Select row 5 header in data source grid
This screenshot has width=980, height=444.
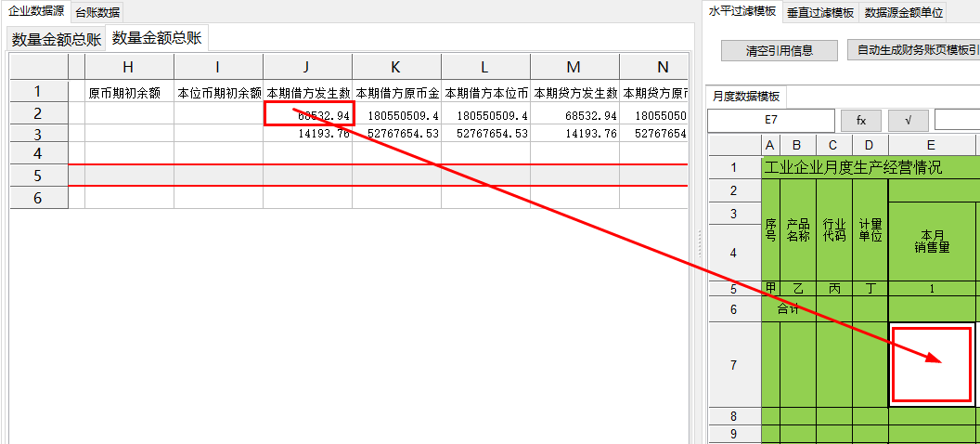(39, 176)
